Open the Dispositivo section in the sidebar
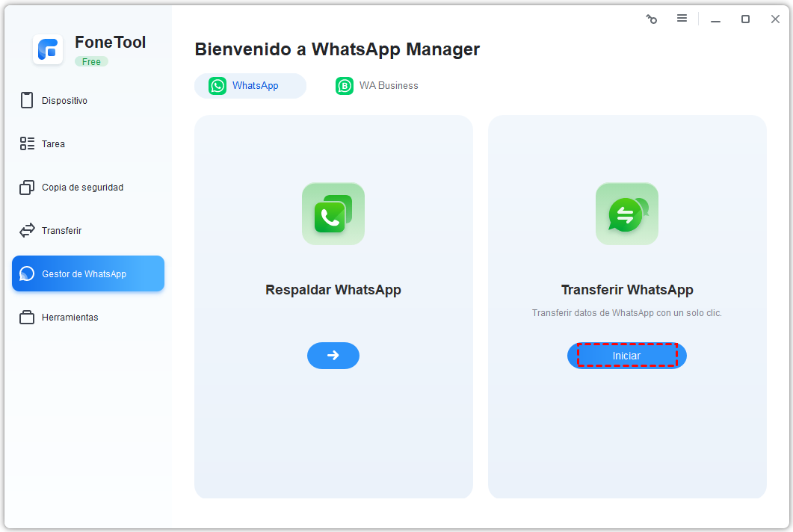Image resolution: width=793 pixels, height=532 pixels. point(64,100)
